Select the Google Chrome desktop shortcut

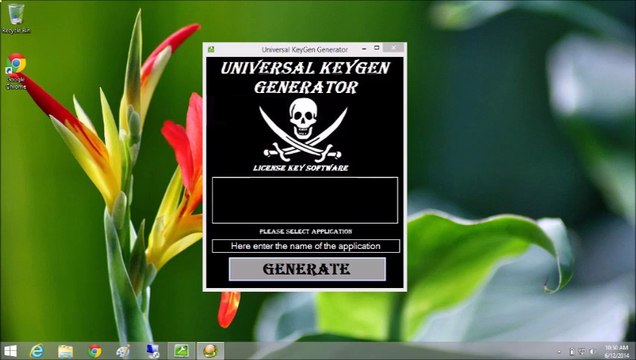click(x=16, y=71)
